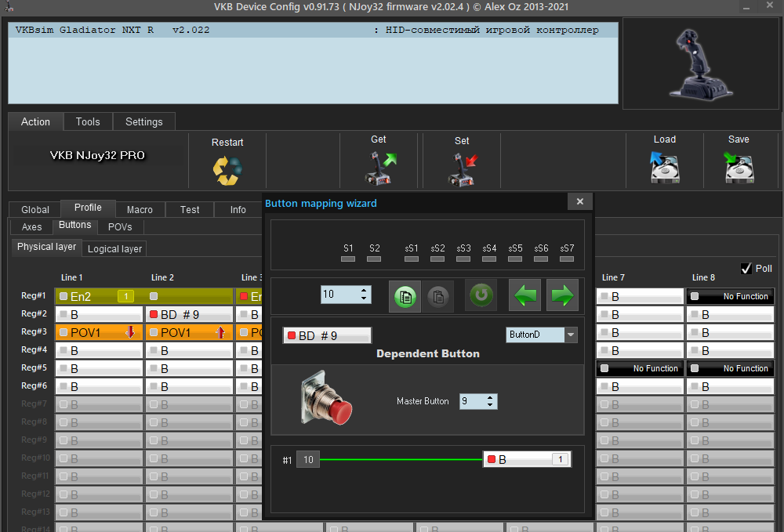Click the BD #9 button in wizard
The image size is (784, 532).
tap(327, 335)
